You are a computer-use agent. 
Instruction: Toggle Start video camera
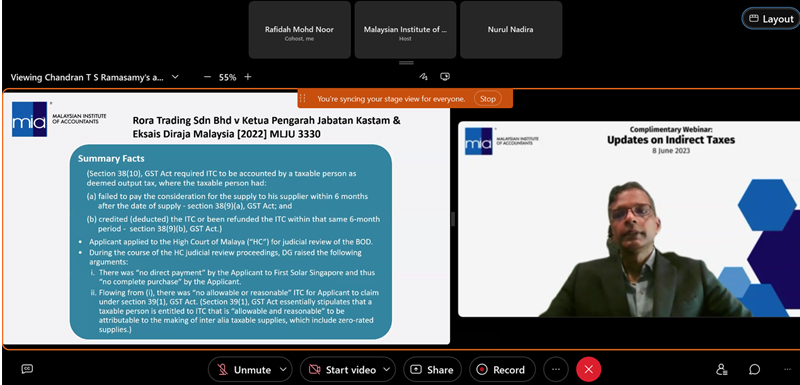coord(343,370)
